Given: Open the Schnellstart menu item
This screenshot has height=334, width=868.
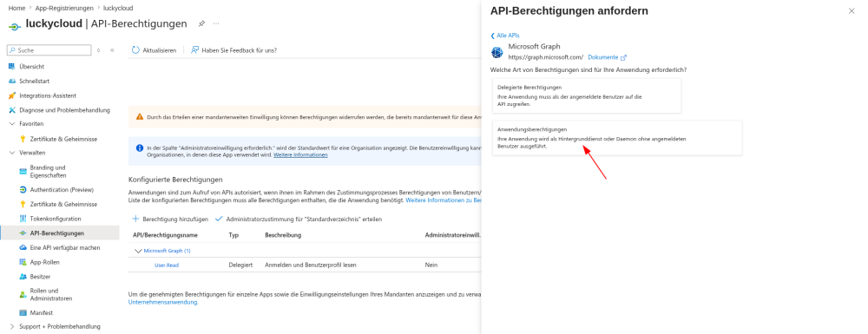Looking at the screenshot, I should pos(35,81).
